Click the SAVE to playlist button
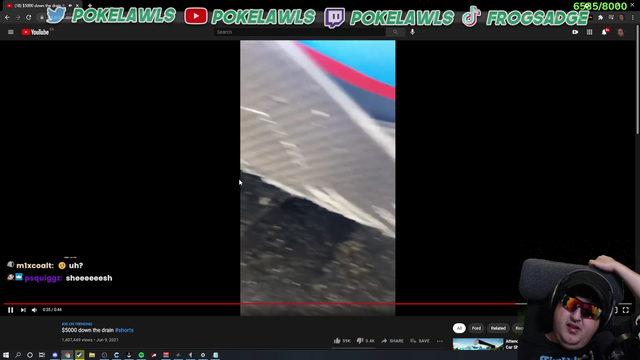Viewport: 640px width, 360px height. [x=420, y=341]
